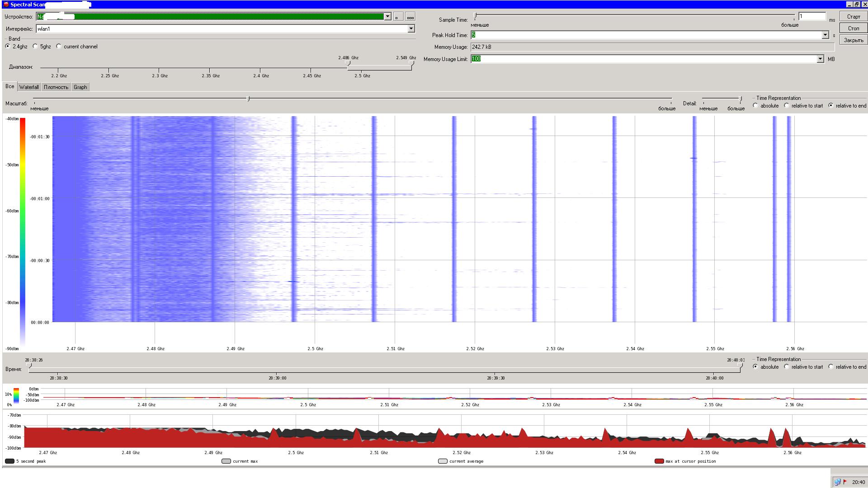Click the 'current average' legend swatch

pyautogui.click(x=443, y=461)
